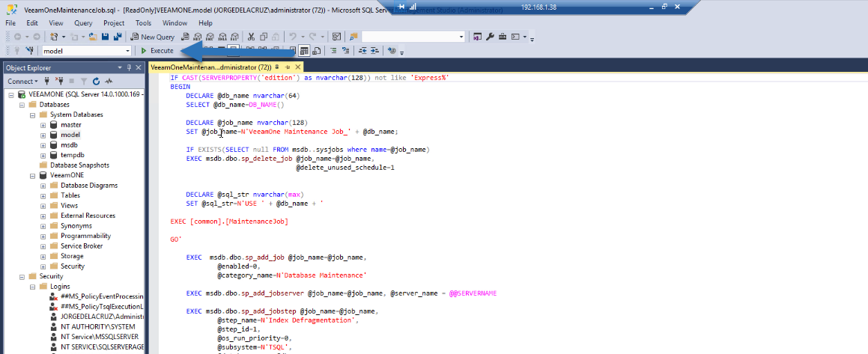Collapse the VeeamONE database node

pyautogui.click(x=32, y=175)
